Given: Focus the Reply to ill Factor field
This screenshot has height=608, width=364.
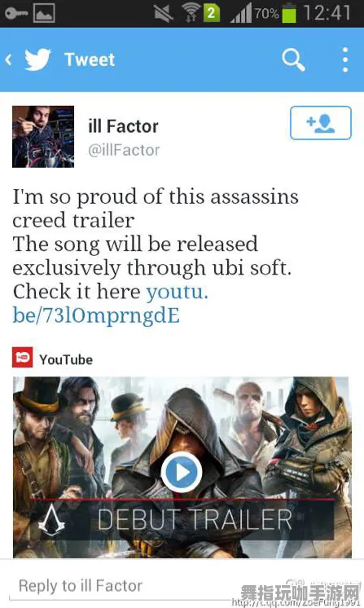Looking at the screenshot, I should point(182,585).
